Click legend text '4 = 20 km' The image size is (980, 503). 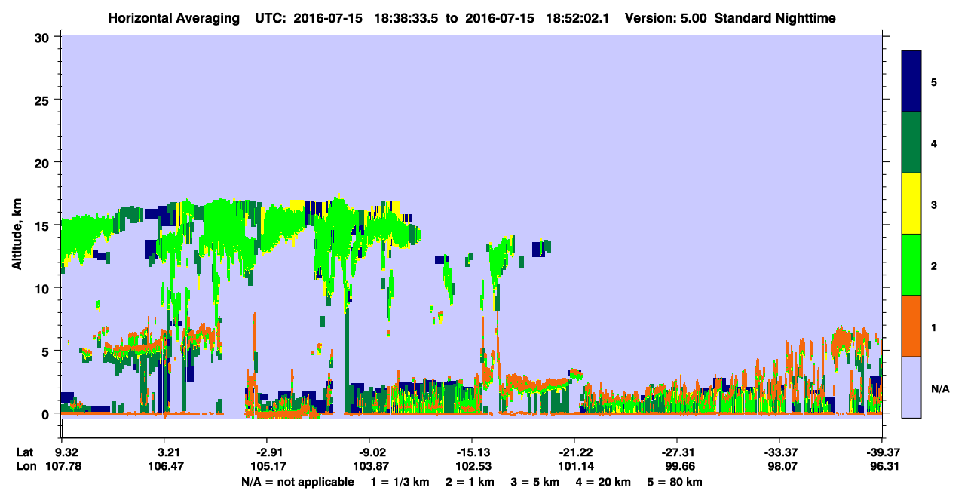pyautogui.click(x=604, y=482)
